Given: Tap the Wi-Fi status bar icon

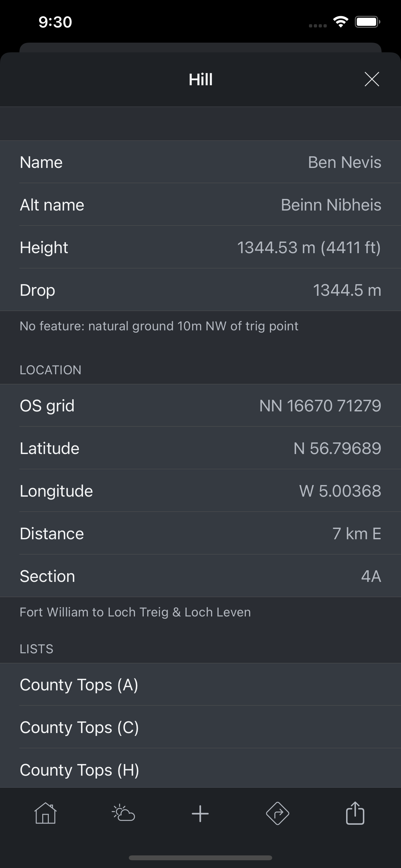Looking at the screenshot, I should (x=341, y=22).
